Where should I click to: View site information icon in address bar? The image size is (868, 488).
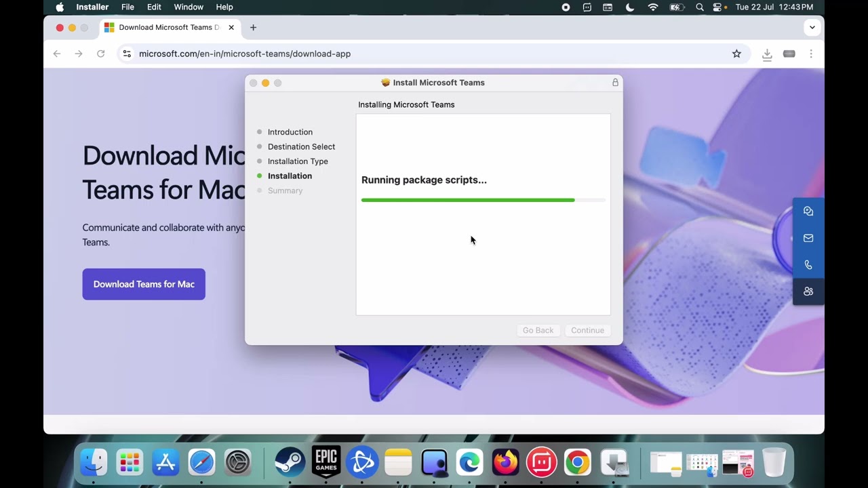tap(127, 54)
